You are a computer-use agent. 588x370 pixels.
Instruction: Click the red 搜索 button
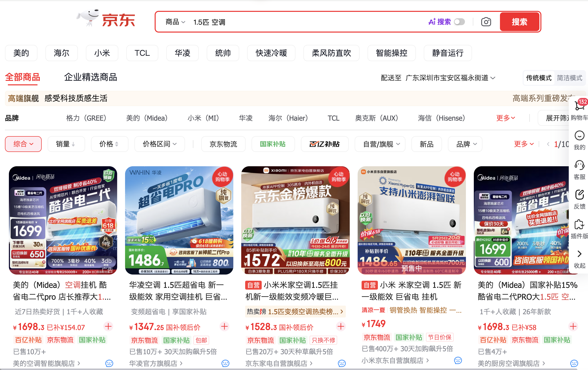click(x=519, y=22)
